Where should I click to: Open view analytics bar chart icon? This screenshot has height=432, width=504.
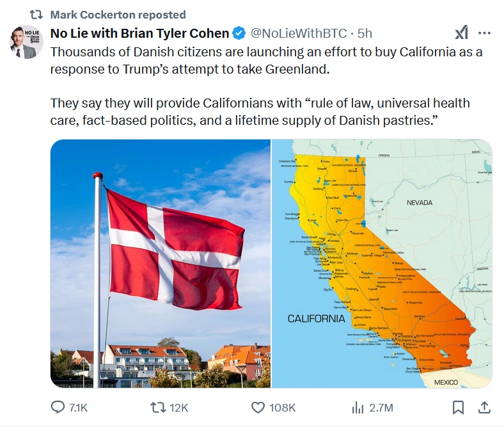coord(358,408)
